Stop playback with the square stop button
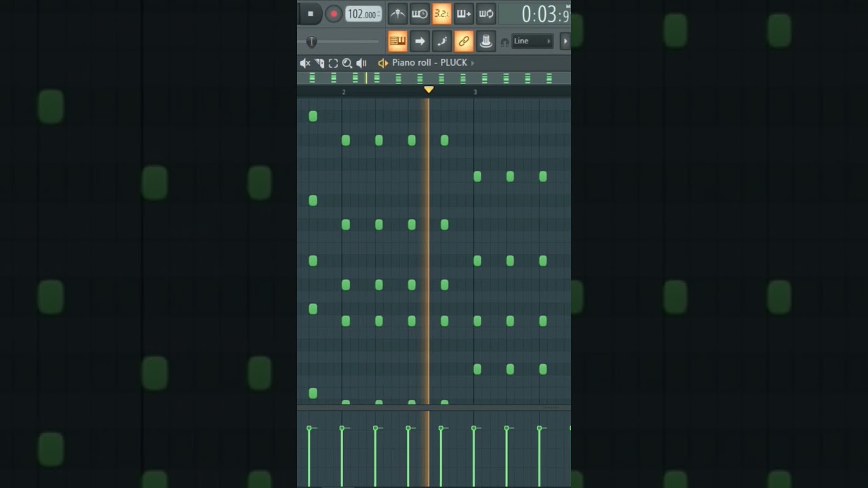The image size is (868, 488). coord(310,14)
